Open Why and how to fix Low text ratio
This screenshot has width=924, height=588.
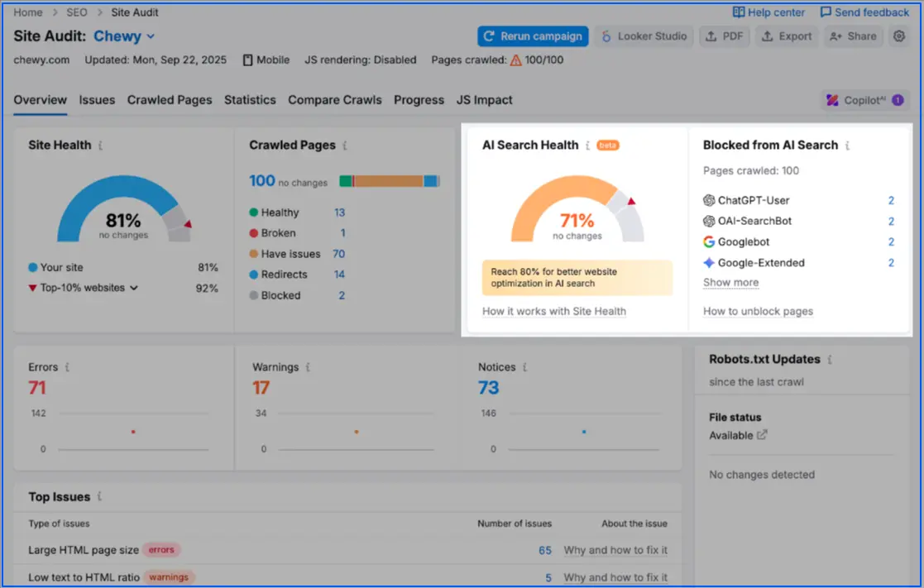[615, 578]
